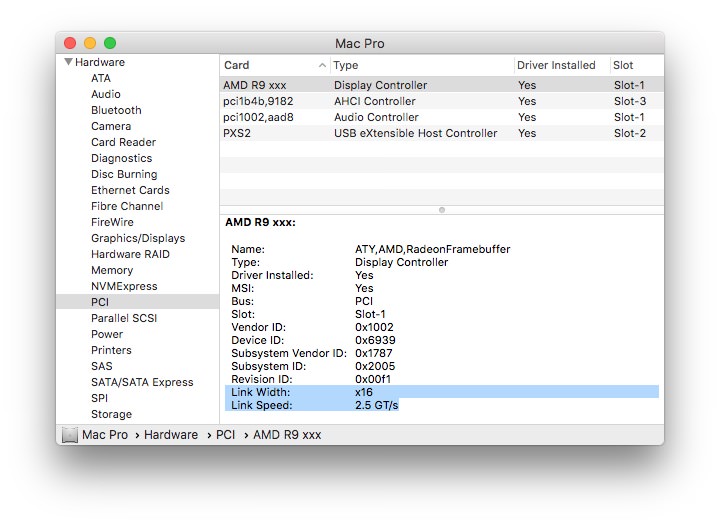Select Audio in the sidebar
The width and height of the screenshot is (720, 525).
(106, 94)
